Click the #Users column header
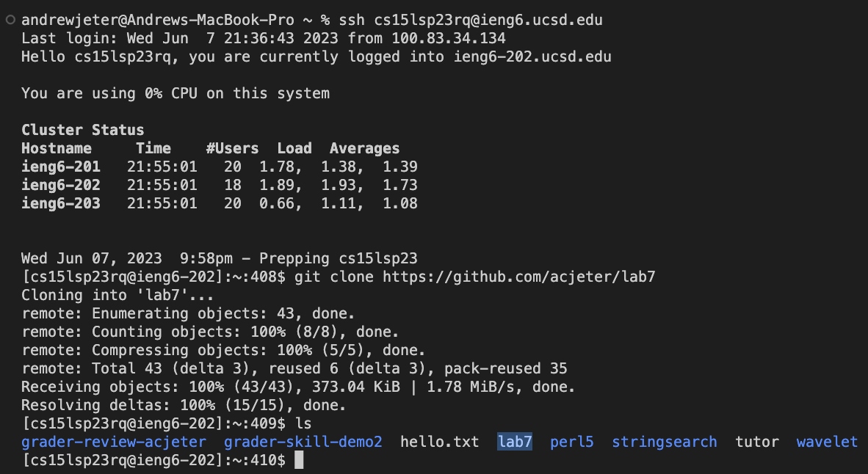The width and height of the screenshot is (868, 474). pyautogui.click(x=233, y=148)
